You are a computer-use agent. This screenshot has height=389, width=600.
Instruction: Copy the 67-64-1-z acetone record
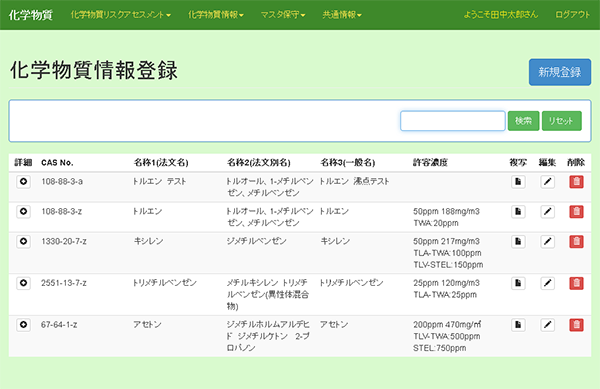point(518,325)
